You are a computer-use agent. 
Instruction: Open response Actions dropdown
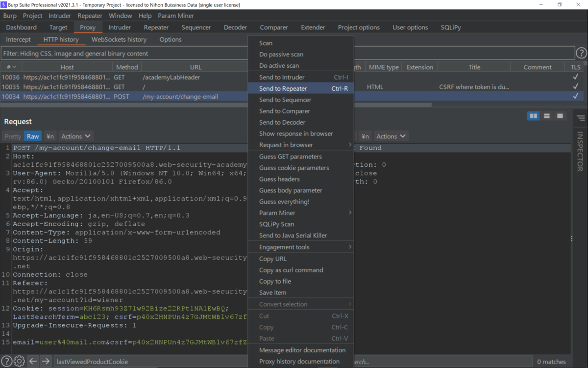click(391, 136)
